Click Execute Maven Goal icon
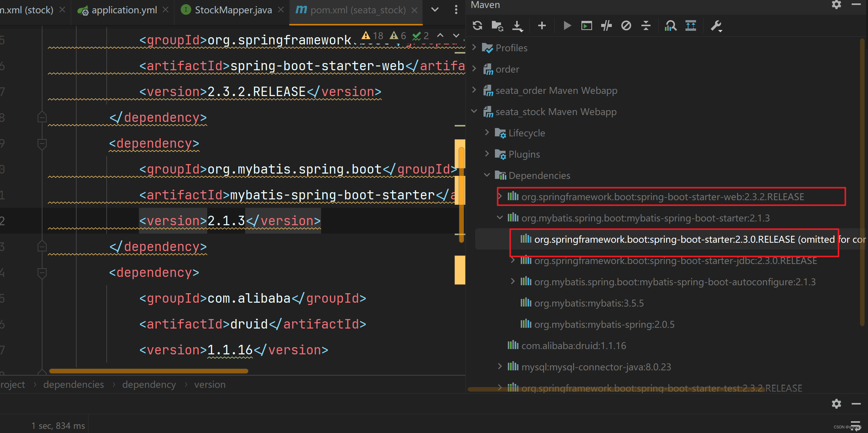Screen dimensions: 868x433 (x=587, y=26)
